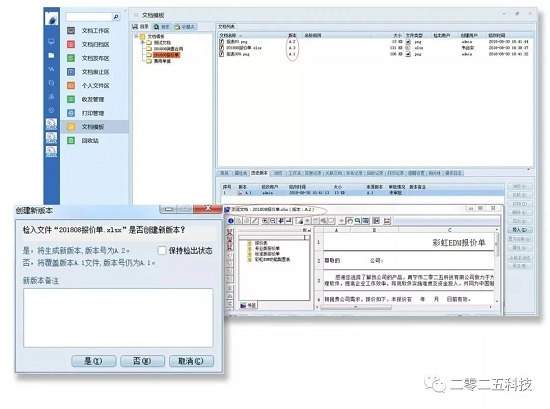Click the blue info icon in viewer toolbar
Viewport: 550px width, 409px height.
coord(231,221)
